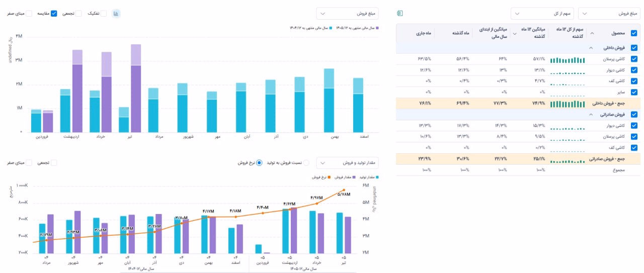The width and height of the screenshot is (644, 273).
Task: Open the مقدار تولید و فروش dropdown
Action: point(347,163)
